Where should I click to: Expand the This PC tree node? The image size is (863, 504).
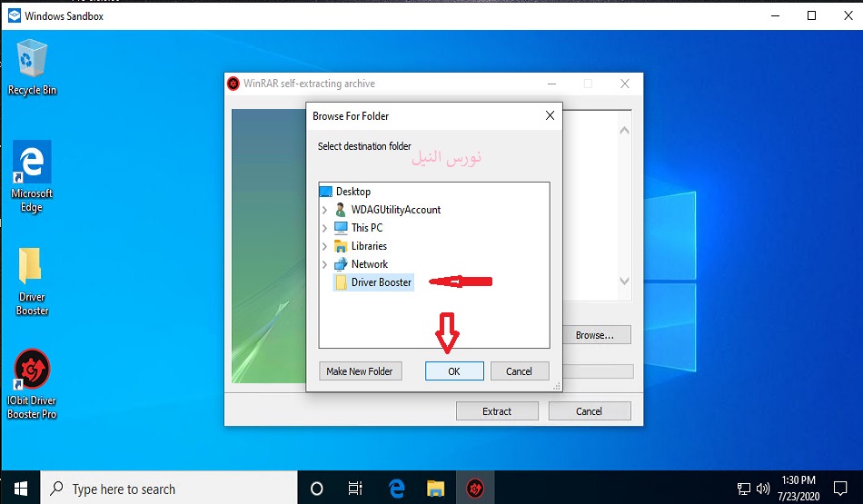pyautogui.click(x=325, y=228)
